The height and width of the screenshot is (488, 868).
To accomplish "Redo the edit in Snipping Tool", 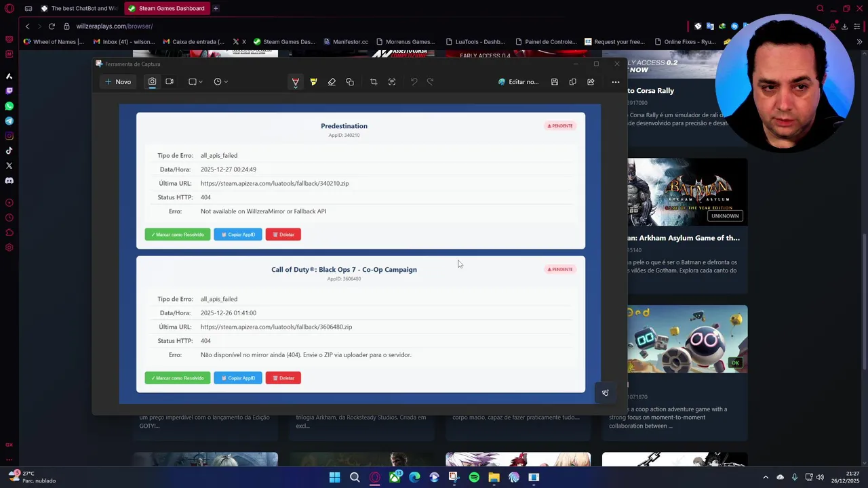I will 430,82.
